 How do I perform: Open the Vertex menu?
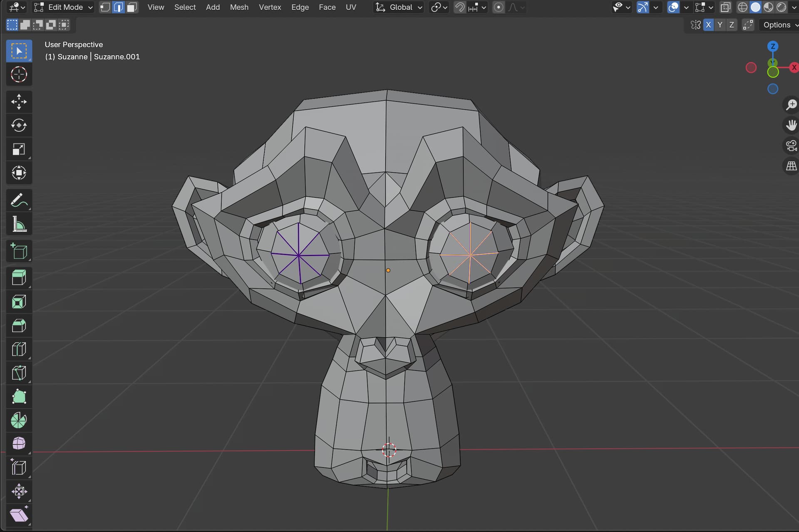click(x=270, y=7)
